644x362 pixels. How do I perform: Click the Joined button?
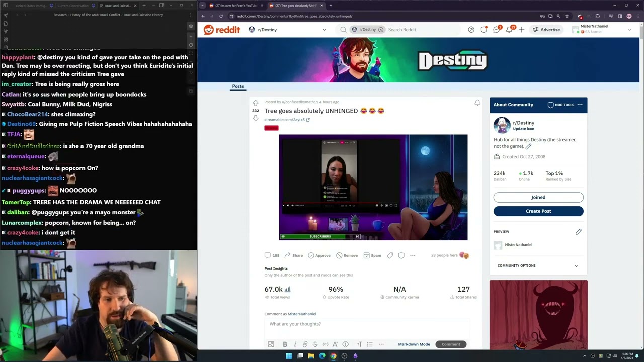point(538,197)
